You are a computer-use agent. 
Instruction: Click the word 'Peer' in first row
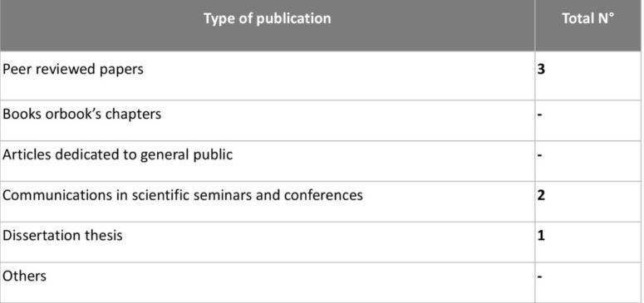pos(17,69)
